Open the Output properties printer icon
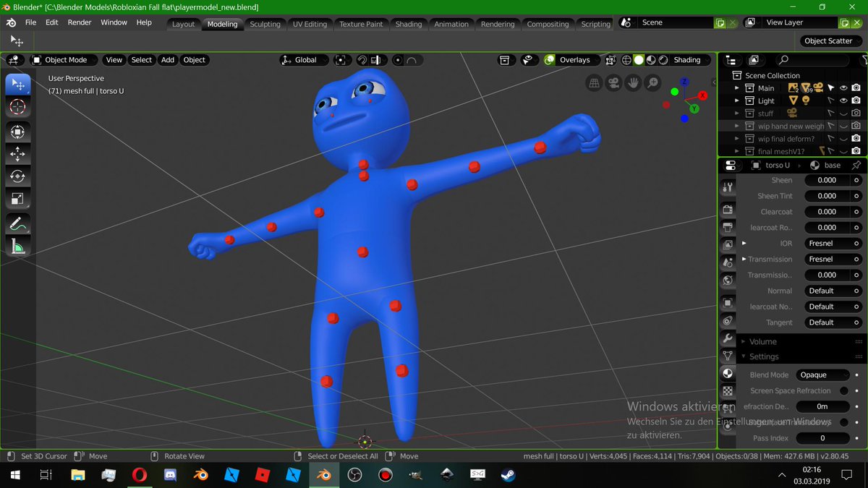This screenshot has width=868, height=488. point(728,227)
